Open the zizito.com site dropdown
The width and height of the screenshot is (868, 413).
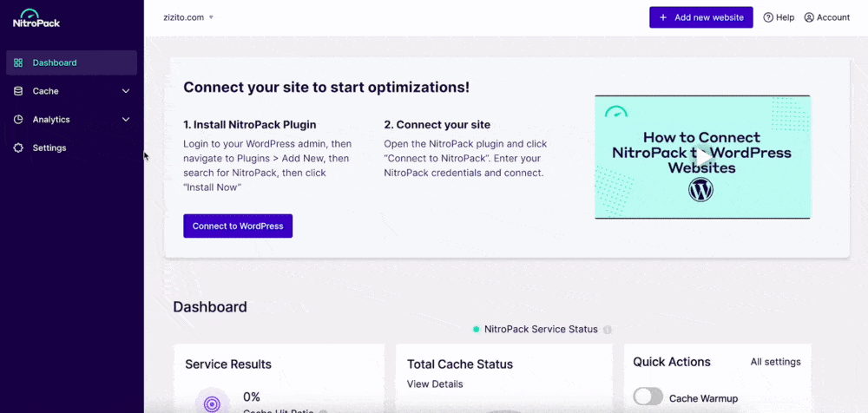pyautogui.click(x=188, y=17)
